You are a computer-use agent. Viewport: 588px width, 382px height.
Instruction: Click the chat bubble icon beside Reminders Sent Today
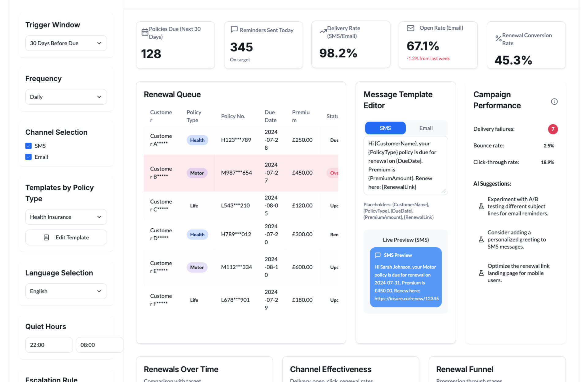tap(234, 29)
